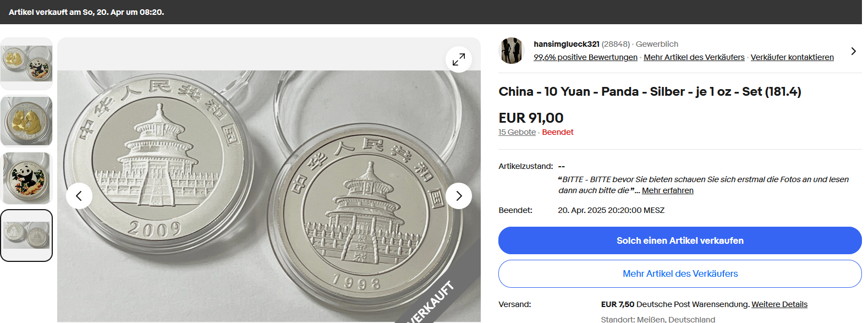View 99,6% positive Bewertungen feedback
The image size is (868, 323).
[585, 57]
